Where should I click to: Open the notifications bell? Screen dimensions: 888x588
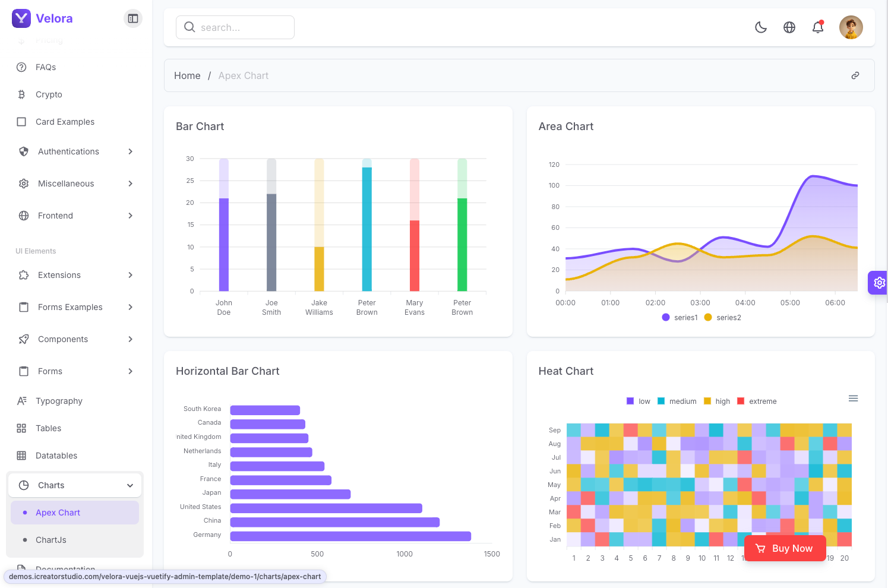[817, 27]
